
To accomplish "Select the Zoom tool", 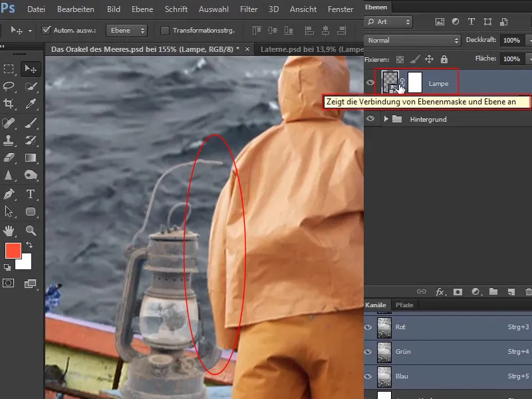I will (31, 230).
